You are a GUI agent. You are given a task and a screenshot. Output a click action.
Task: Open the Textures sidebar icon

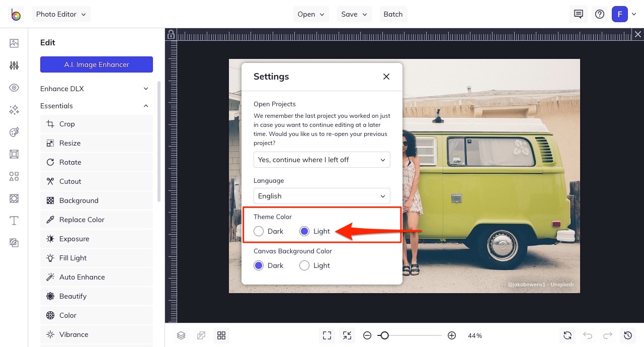(x=14, y=243)
